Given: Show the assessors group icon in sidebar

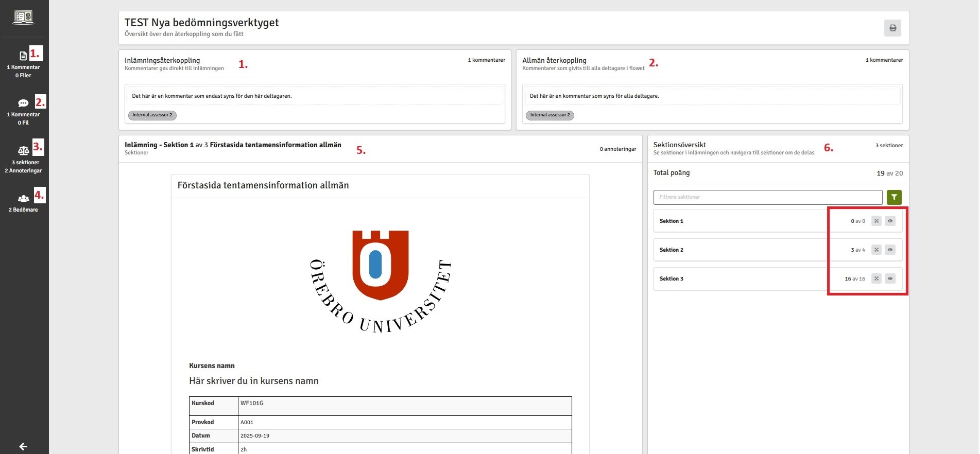Looking at the screenshot, I should pos(23,199).
